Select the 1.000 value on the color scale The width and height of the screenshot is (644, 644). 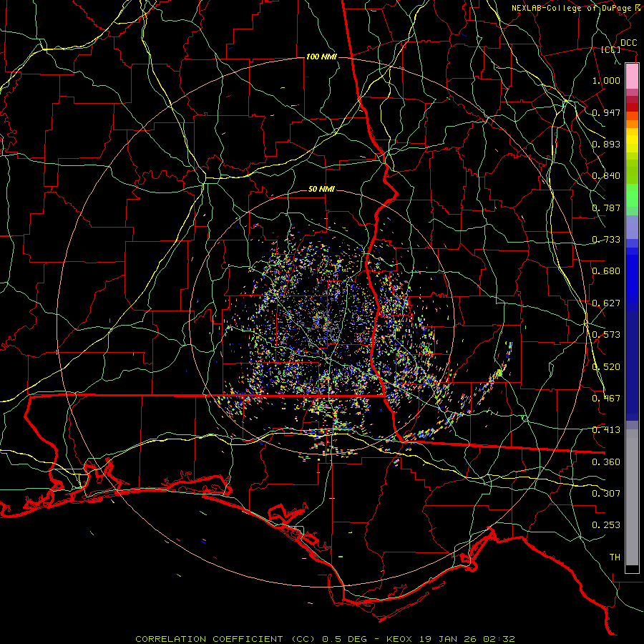606,80
